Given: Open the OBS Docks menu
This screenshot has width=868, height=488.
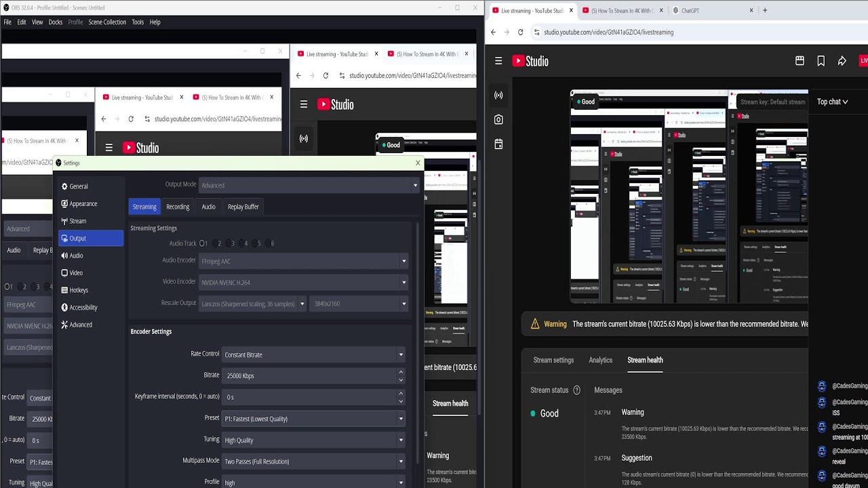Looking at the screenshot, I should point(56,22).
